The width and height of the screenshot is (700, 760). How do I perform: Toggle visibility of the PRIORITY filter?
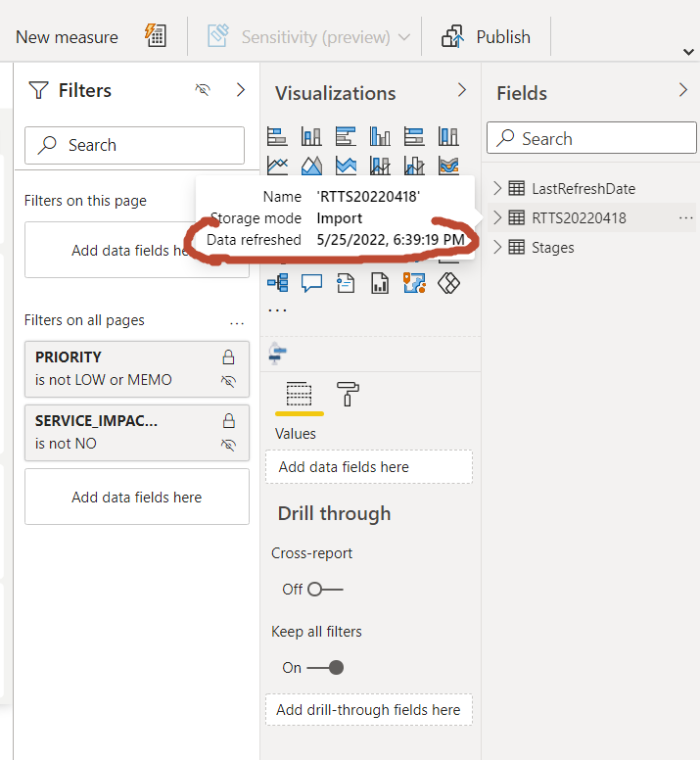pos(229,381)
